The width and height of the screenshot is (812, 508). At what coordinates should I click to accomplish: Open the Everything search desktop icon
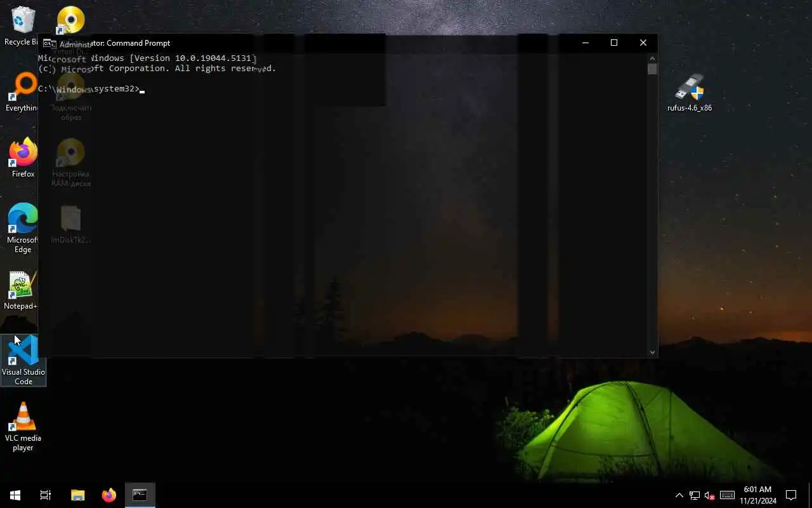click(23, 93)
